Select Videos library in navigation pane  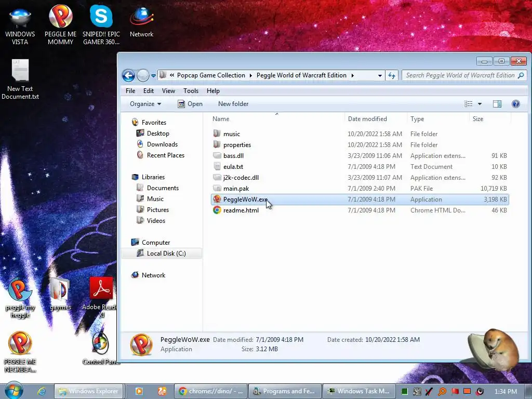pyautogui.click(x=156, y=220)
